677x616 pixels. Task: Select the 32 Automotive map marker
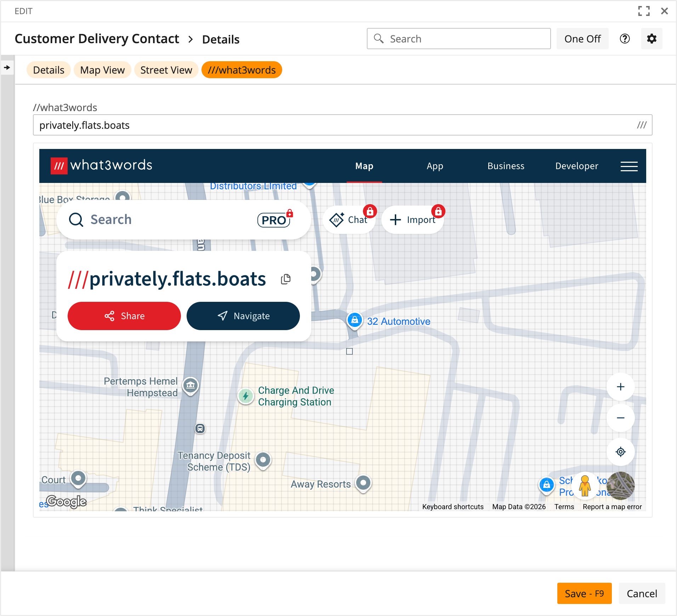point(355,320)
